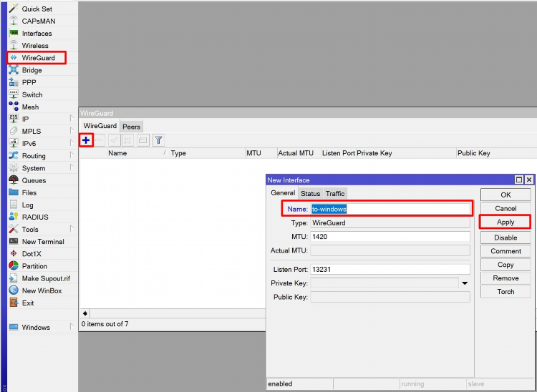Open the RADIUS settings
Viewport: 537px width, 392px height.
35,217
